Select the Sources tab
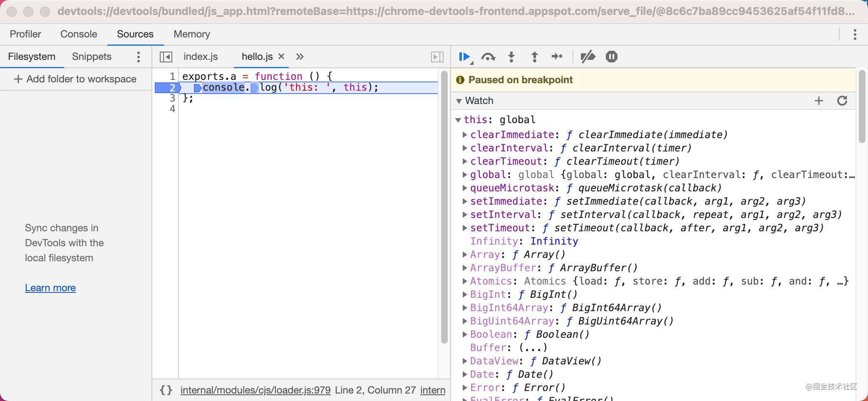868x401 pixels. (x=135, y=34)
